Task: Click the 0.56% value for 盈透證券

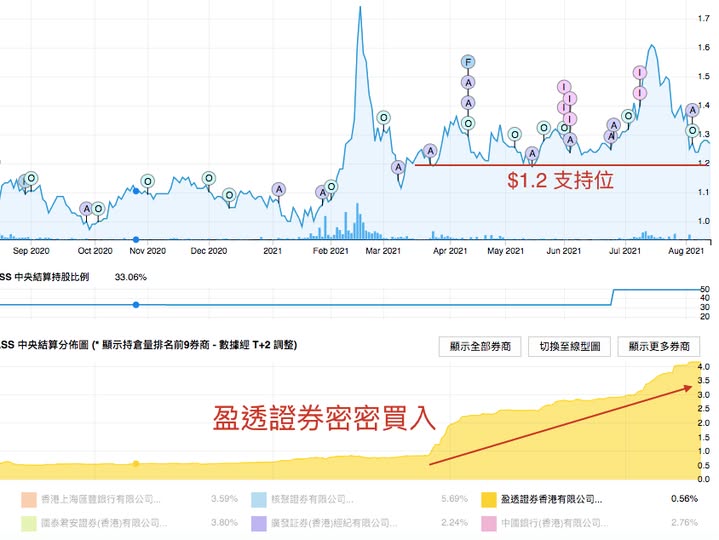Action: click(684, 499)
